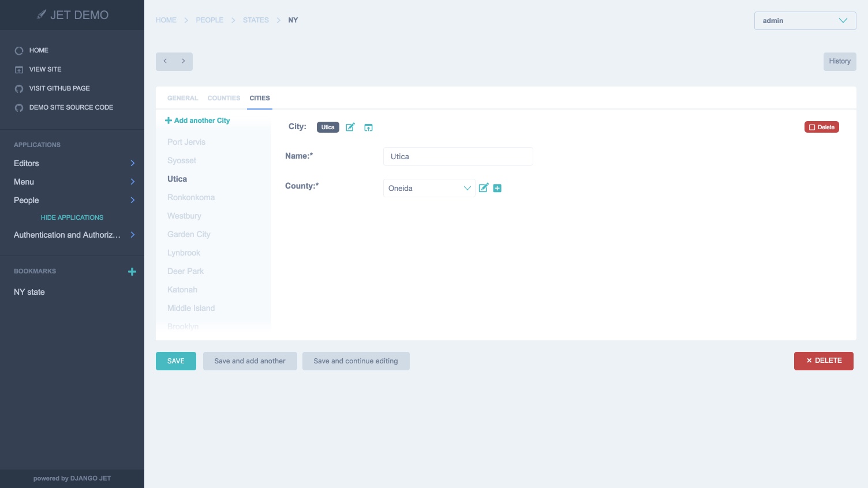This screenshot has height=488, width=868.
Task: Click Save and continue editing
Action: point(356,361)
